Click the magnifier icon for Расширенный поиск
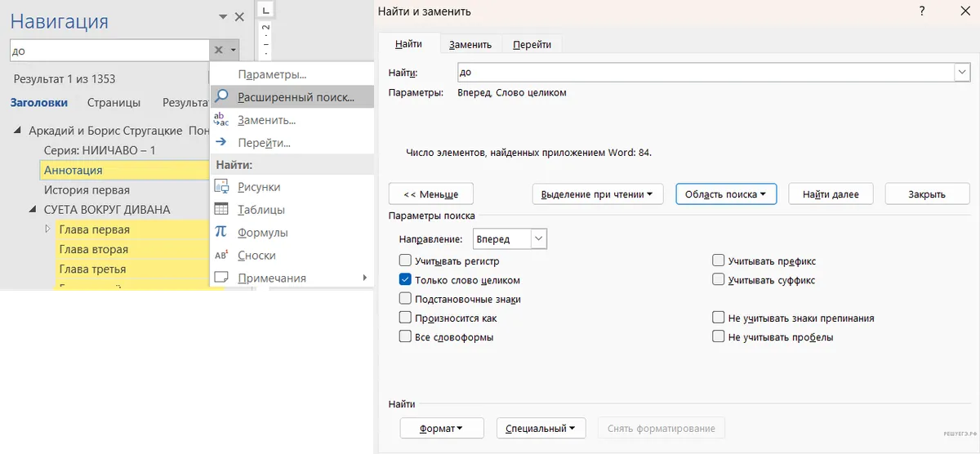This screenshot has width=980, height=454. click(221, 96)
